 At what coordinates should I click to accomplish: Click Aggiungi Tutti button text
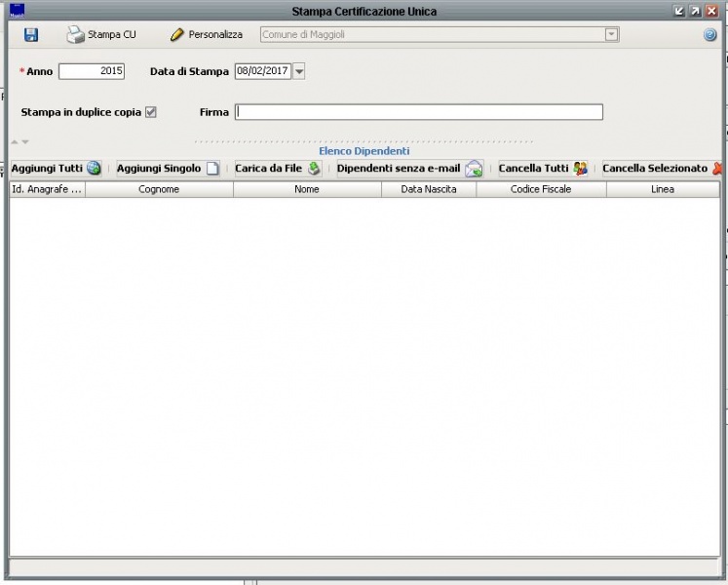pyautogui.click(x=47, y=169)
